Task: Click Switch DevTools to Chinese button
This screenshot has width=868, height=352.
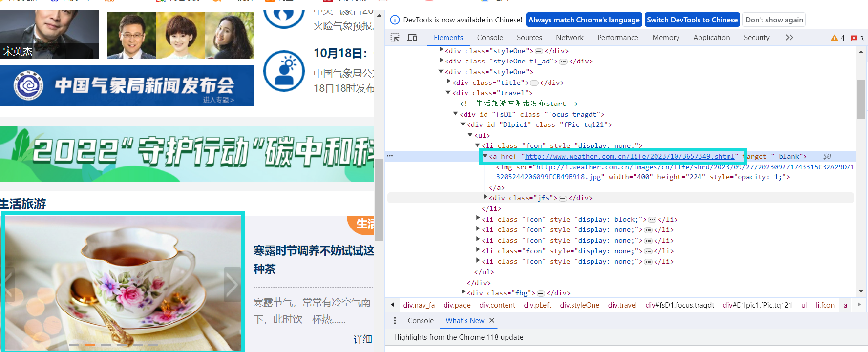Action: pos(692,20)
